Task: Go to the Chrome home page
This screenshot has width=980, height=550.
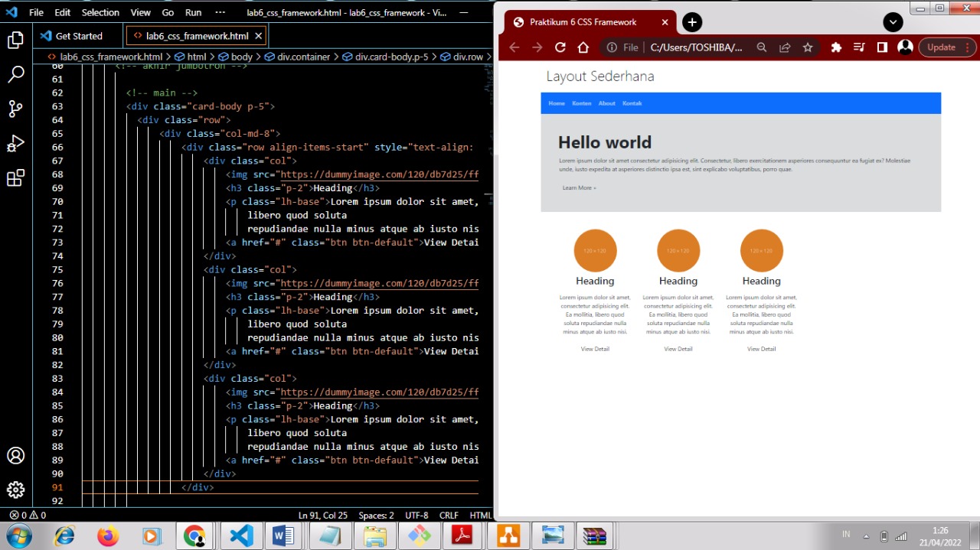Action: pyautogui.click(x=583, y=47)
